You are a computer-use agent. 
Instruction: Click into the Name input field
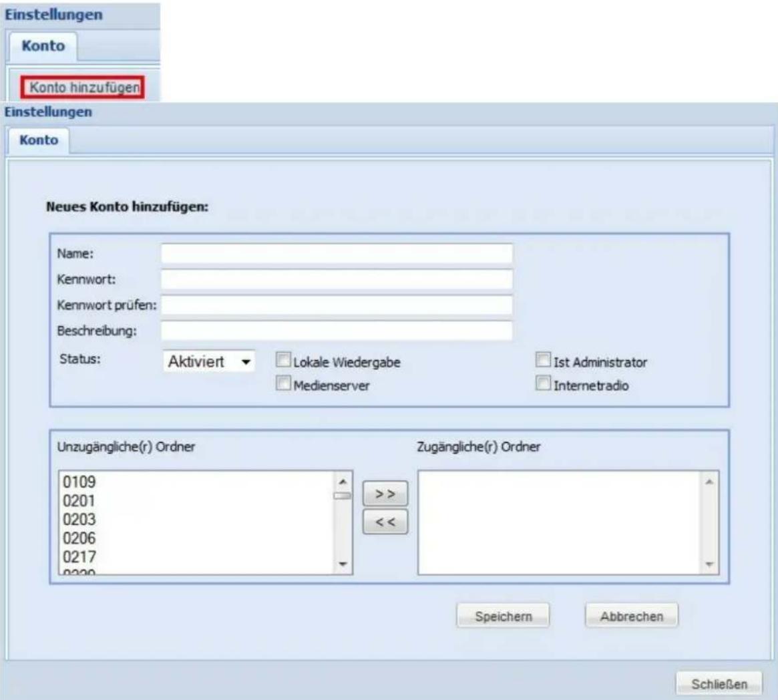[x=337, y=254]
